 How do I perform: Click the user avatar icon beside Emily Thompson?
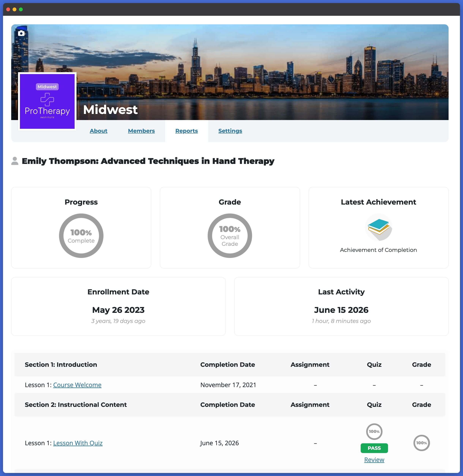(x=15, y=161)
